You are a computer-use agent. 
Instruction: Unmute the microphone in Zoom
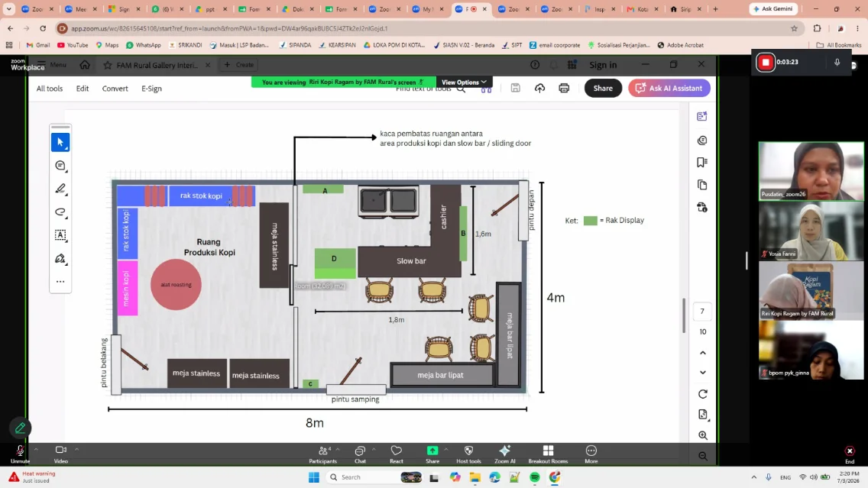coord(20,454)
